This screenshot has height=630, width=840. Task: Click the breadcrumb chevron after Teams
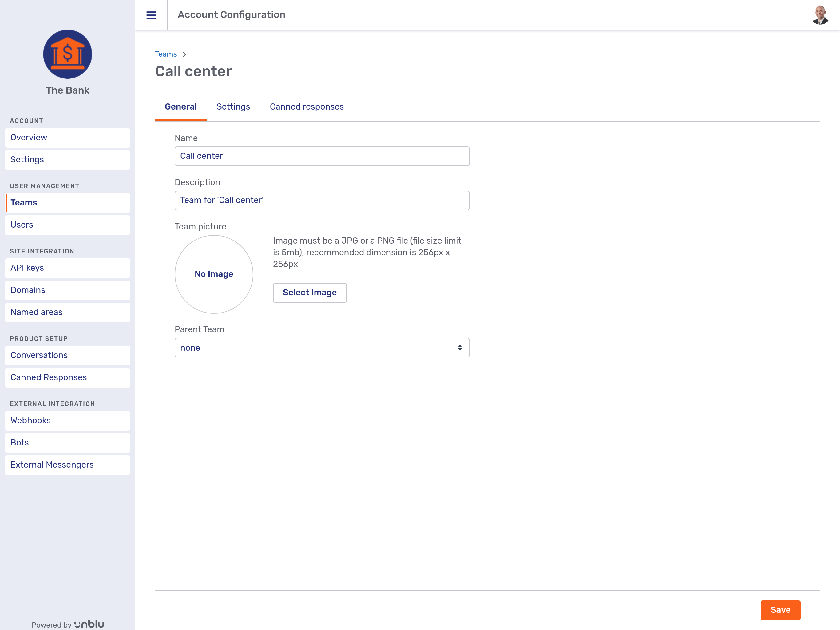click(x=184, y=54)
